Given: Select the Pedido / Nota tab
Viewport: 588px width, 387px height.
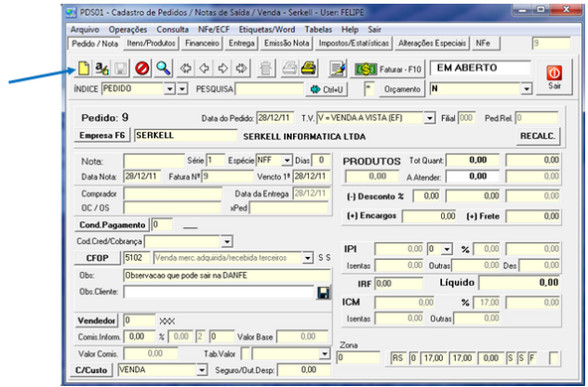Looking at the screenshot, I should point(95,44).
